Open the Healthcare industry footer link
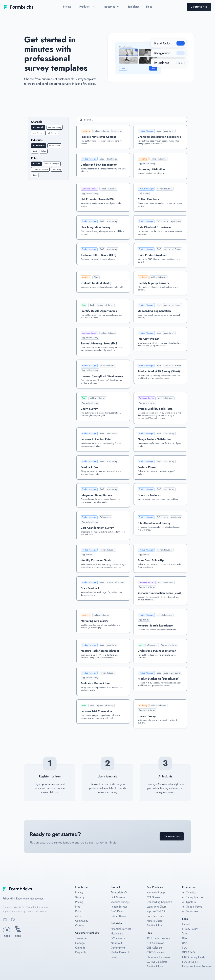This screenshot has width=215, height=980. [x=117, y=934]
